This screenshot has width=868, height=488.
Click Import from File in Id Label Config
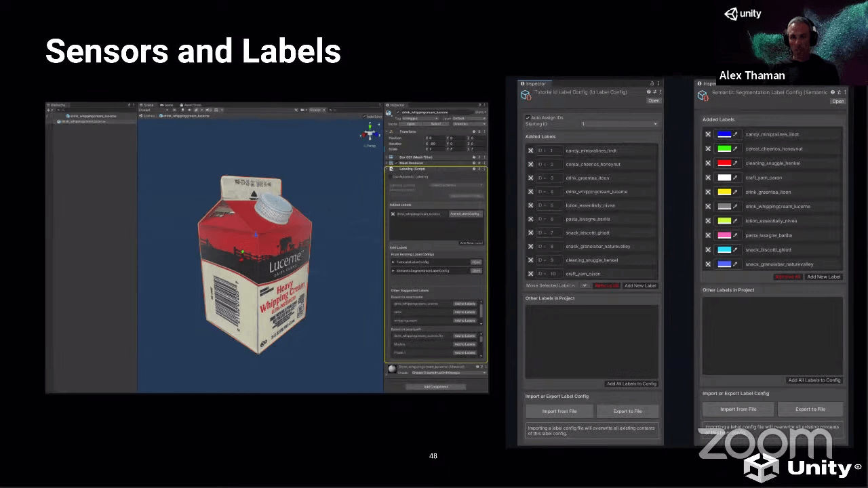pos(559,411)
